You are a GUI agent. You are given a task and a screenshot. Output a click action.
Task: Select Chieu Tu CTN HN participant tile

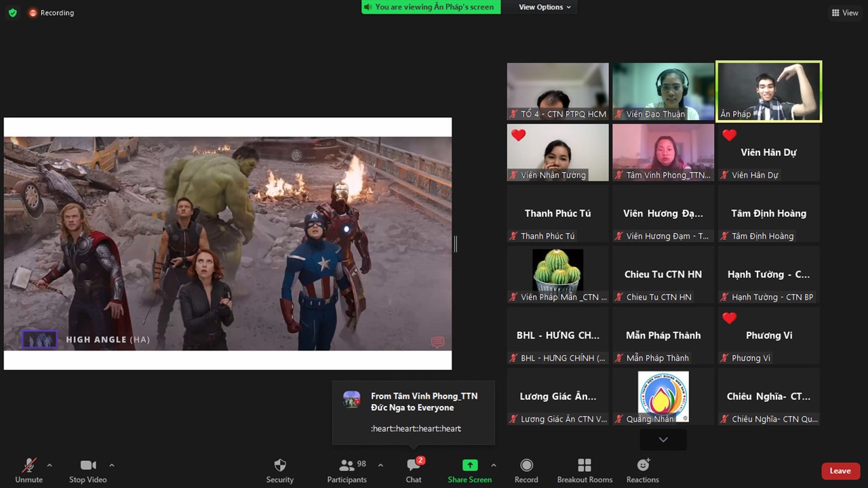[663, 274]
